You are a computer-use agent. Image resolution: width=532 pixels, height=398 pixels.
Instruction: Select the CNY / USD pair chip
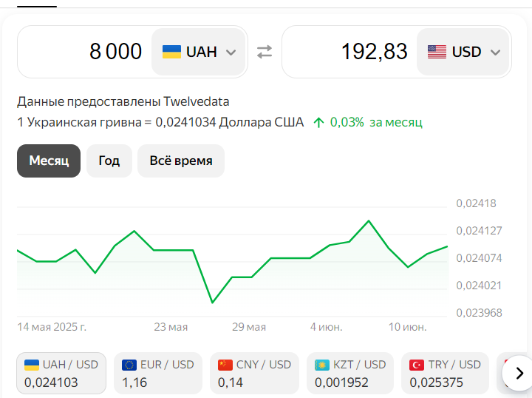[254, 373]
